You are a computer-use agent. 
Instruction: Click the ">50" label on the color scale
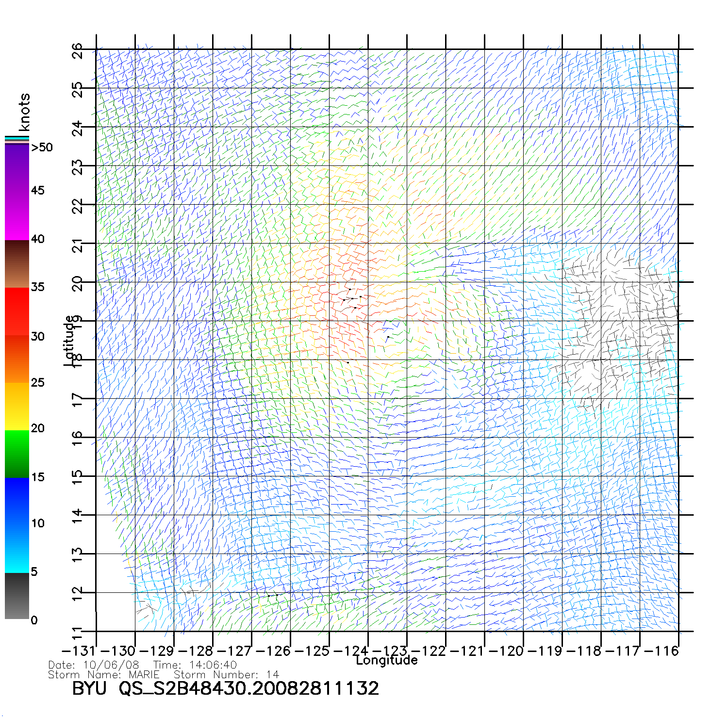tap(42, 147)
